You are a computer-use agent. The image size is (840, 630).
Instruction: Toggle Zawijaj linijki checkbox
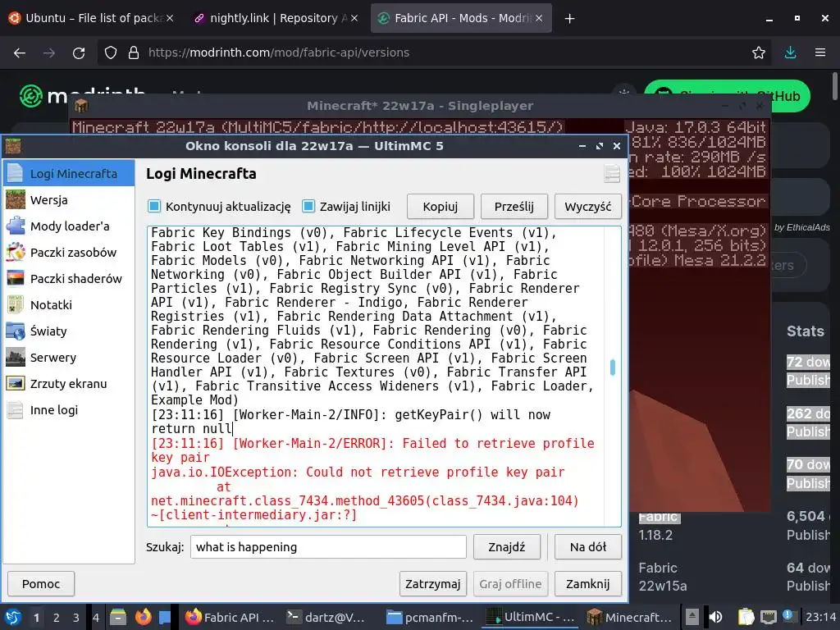coord(308,206)
